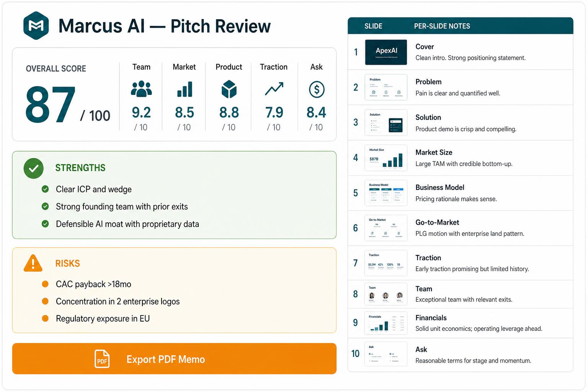The width and height of the screenshot is (588, 392).
Task: Export the PDF memo
Action: (174, 359)
